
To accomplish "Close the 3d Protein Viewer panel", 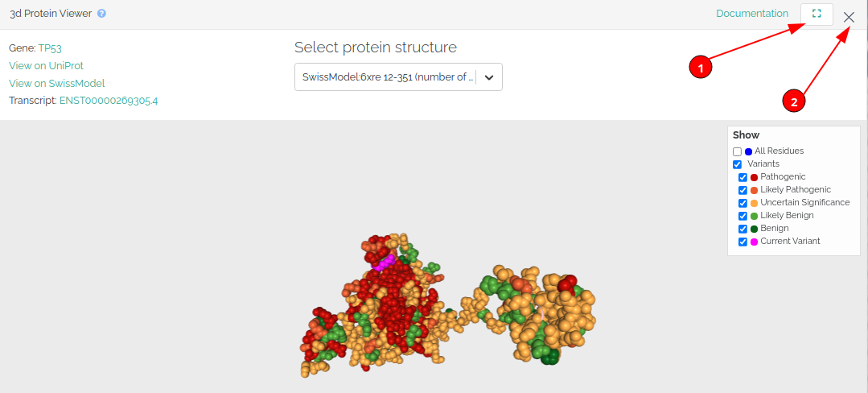I will coord(849,17).
